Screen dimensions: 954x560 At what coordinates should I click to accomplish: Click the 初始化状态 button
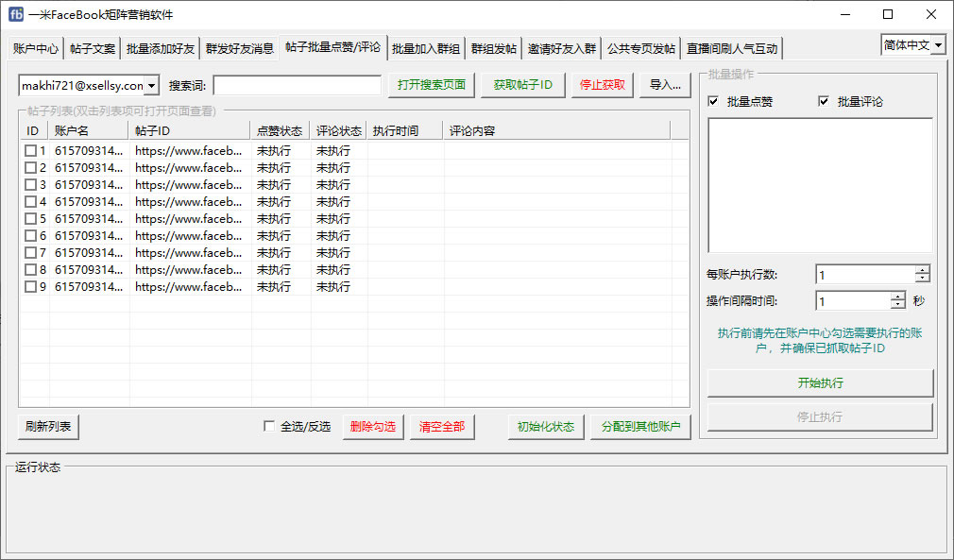(546, 426)
